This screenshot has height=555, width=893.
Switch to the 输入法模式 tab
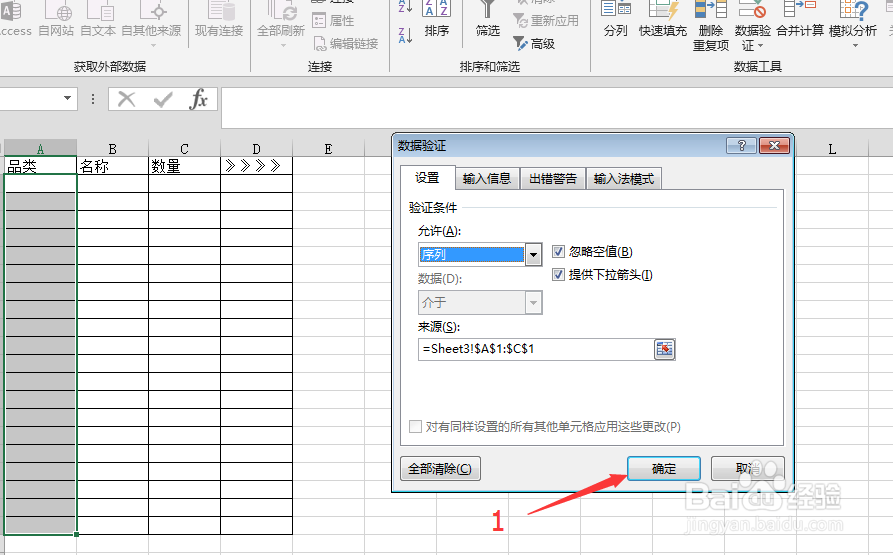624,179
